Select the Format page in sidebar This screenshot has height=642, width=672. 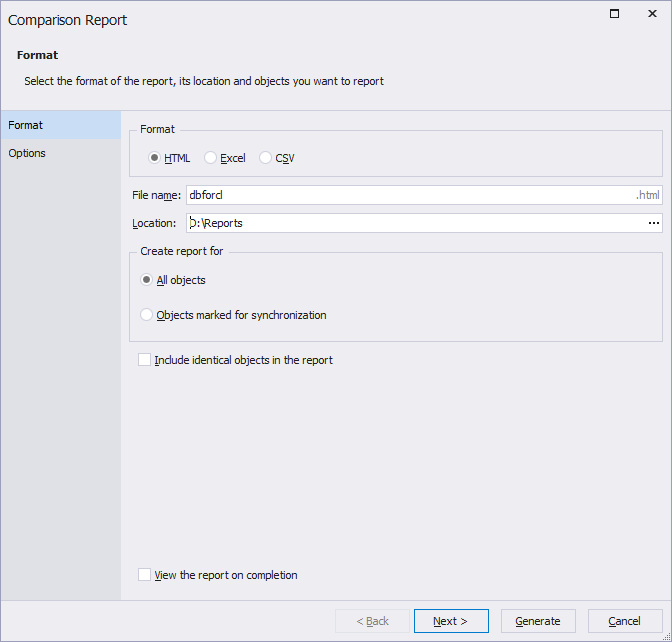(26, 125)
